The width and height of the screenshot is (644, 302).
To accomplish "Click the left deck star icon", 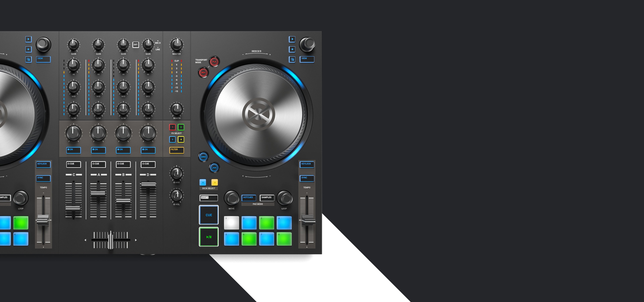I will point(29,49).
